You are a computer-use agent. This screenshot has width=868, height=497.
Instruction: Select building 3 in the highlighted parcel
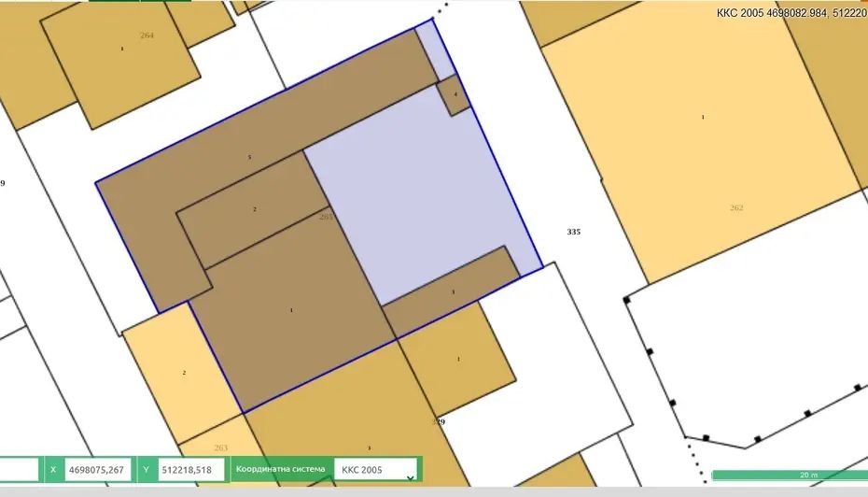pos(453,292)
